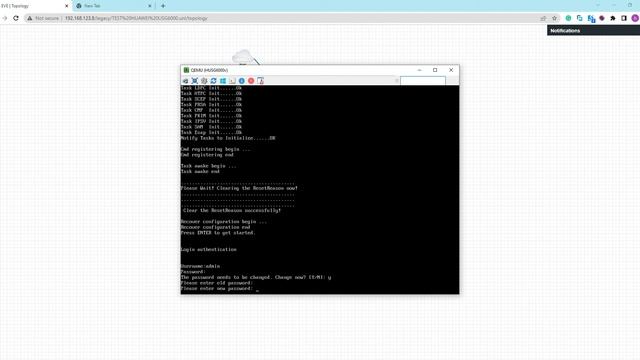Select the cloud network node on topology
640x360 pixels.
tap(244, 57)
